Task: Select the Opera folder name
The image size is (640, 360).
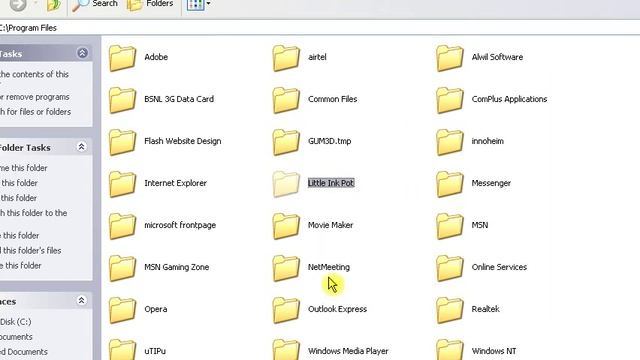Action: click(156, 309)
